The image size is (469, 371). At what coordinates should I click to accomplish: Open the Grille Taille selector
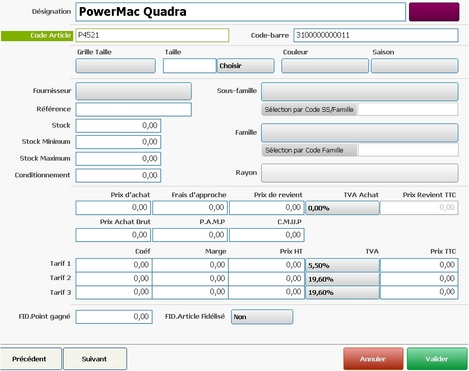coord(115,66)
